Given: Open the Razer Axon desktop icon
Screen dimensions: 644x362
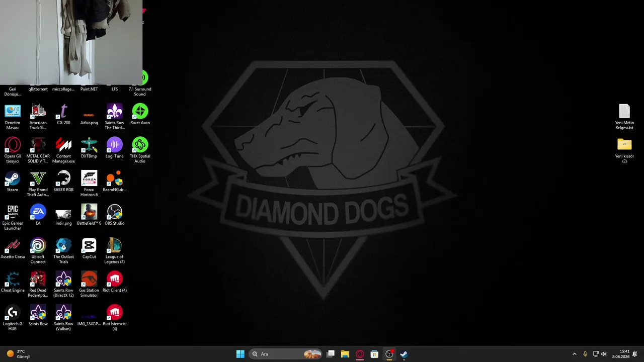Looking at the screenshot, I should click(140, 114).
